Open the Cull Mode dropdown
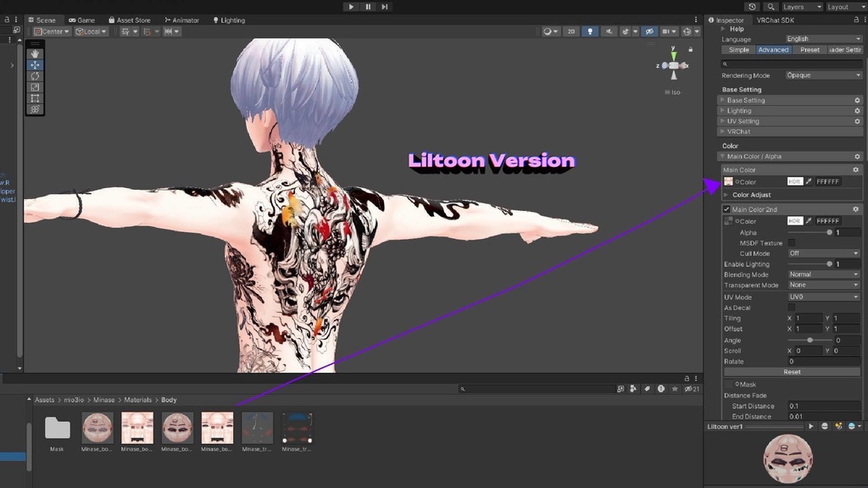 coord(824,253)
